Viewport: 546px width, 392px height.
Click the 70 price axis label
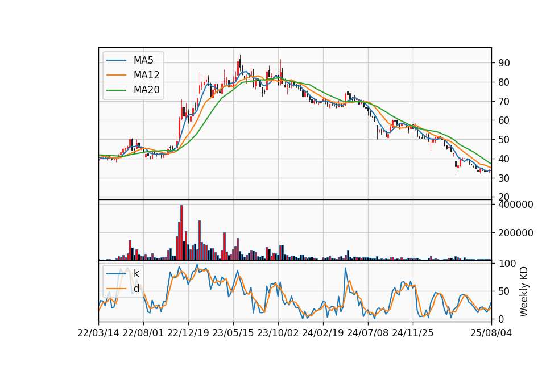tap(504, 102)
